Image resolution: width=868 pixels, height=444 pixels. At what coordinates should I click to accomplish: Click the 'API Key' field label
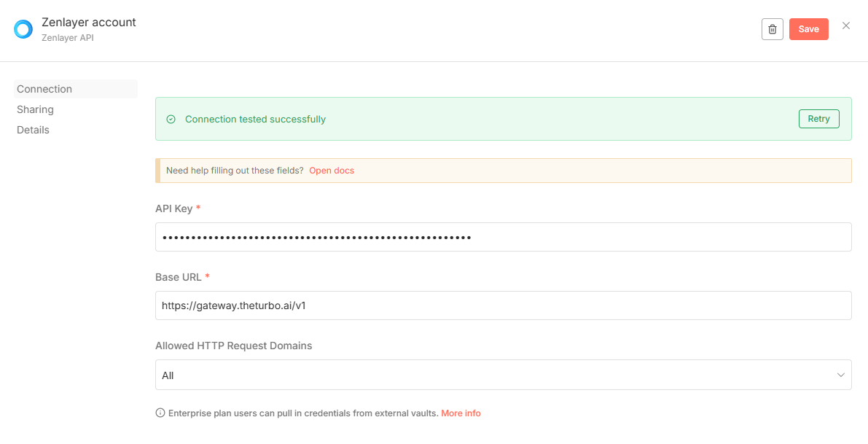[x=174, y=209]
